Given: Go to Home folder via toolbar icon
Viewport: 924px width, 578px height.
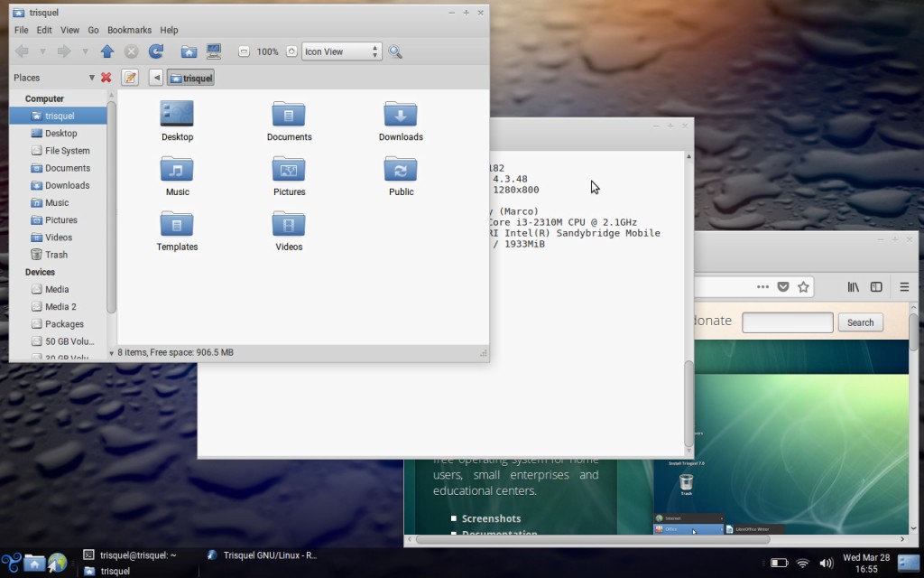Looking at the screenshot, I should [x=189, y=51].
